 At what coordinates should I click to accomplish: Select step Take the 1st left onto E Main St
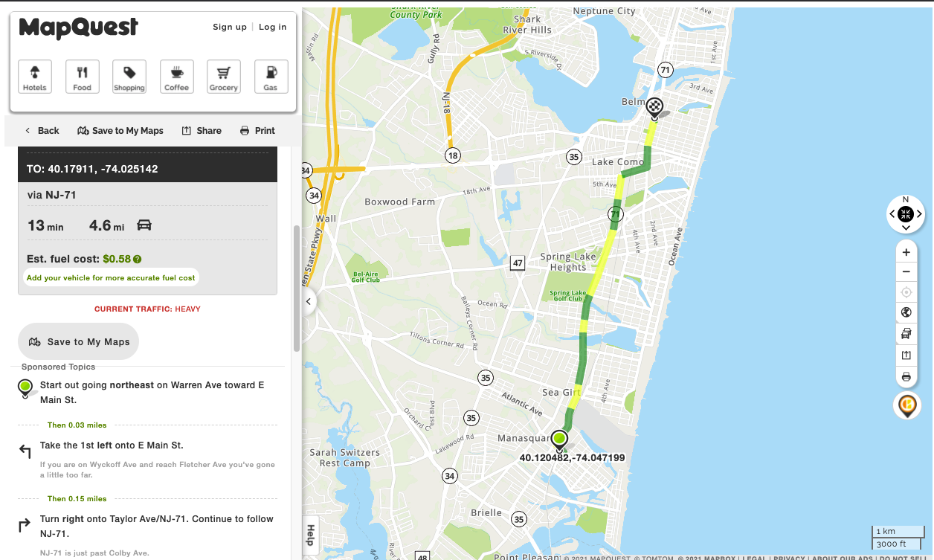[x=112, y=445]
